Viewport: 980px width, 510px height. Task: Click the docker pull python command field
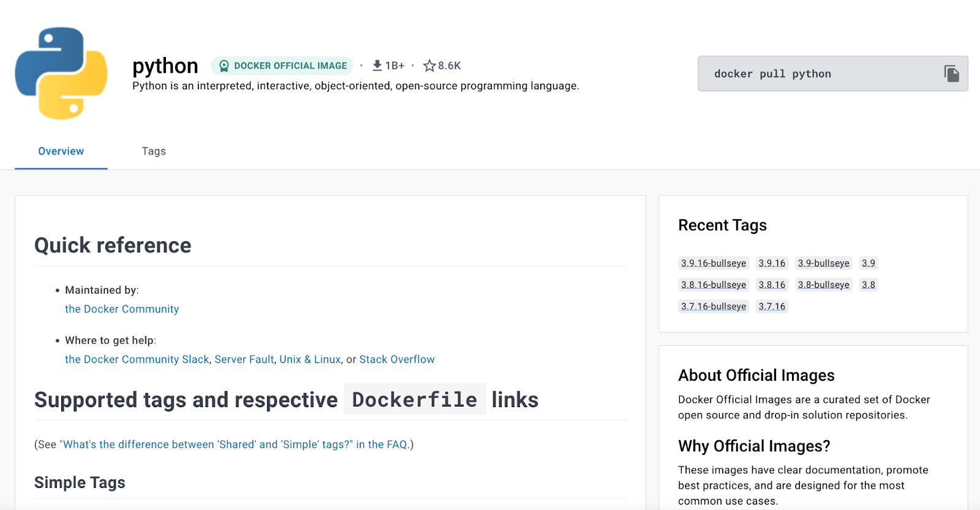pyautogui.click(x=833, y=73)
